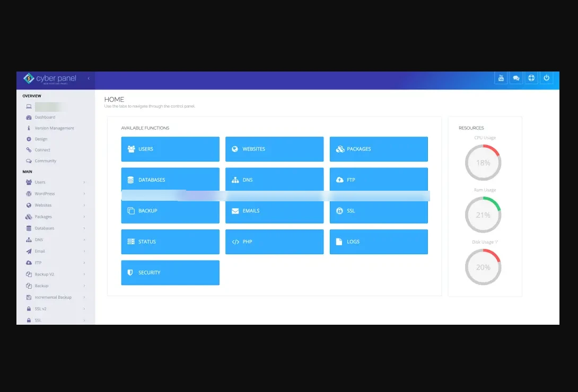
Task: Open CyberPanel's YouTube channel icon
Action: 501,78
